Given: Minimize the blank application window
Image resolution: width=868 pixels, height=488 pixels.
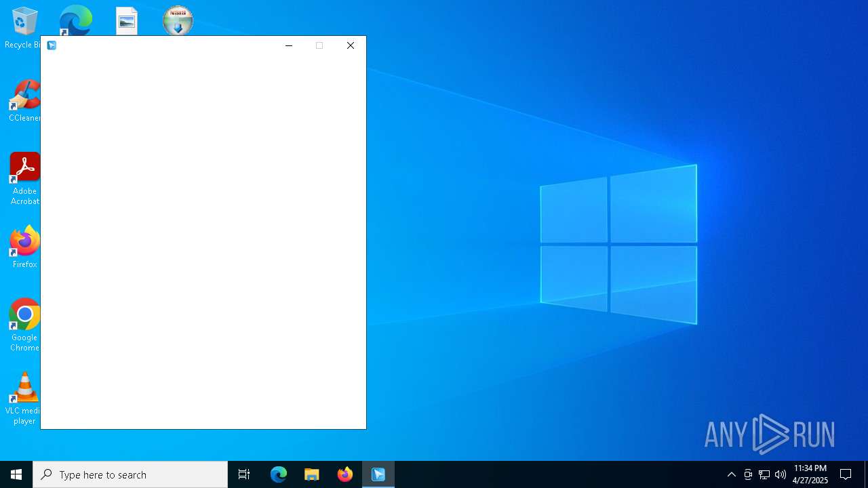Looking at the screenshot, I should click(289, 45).
